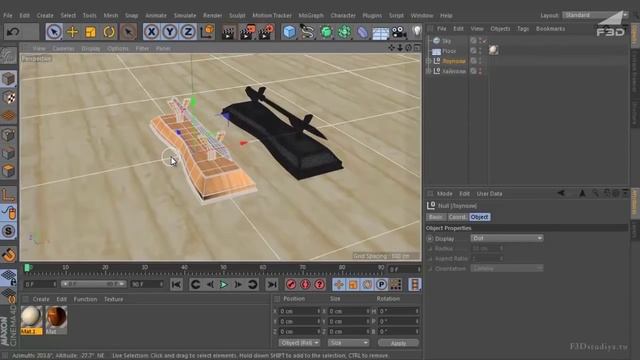Click the Floor object's material tag
The image size is (640, 360).
point(493,50)
